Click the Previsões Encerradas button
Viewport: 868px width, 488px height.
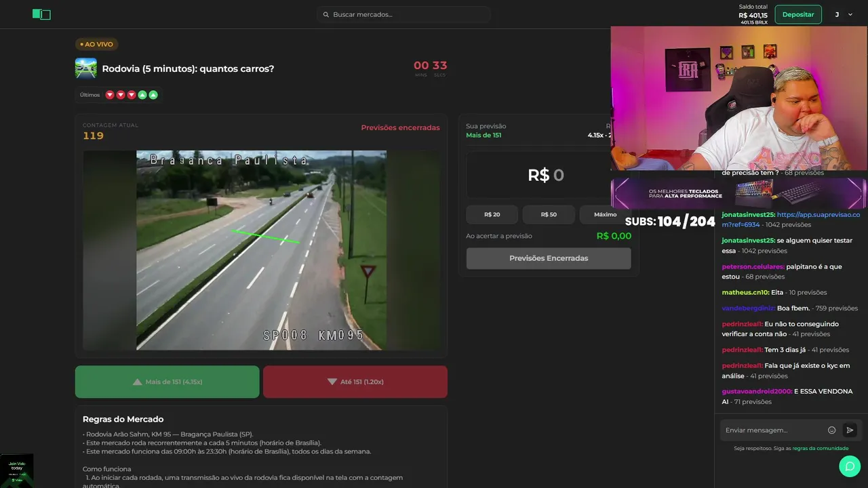tap(549, 258)
